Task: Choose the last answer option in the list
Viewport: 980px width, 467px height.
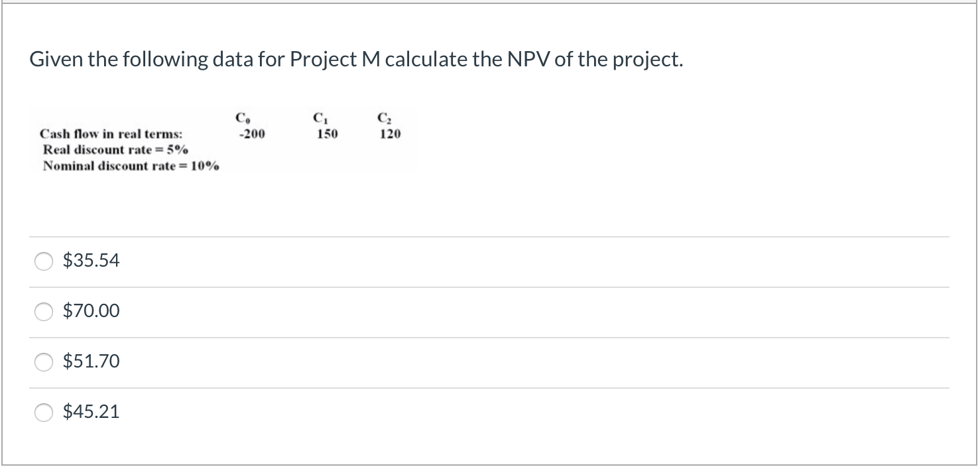Action: [x=91, y=411]
